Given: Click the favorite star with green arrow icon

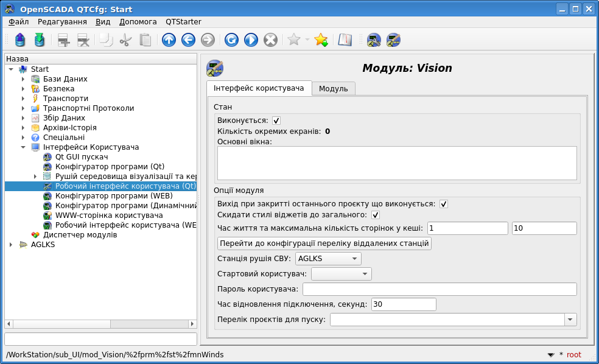Looking at the screenshot, I should (321, 40).
